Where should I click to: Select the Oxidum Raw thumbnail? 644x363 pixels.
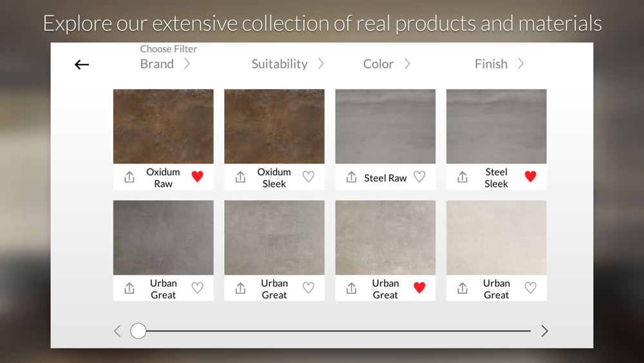coord(164,126)
